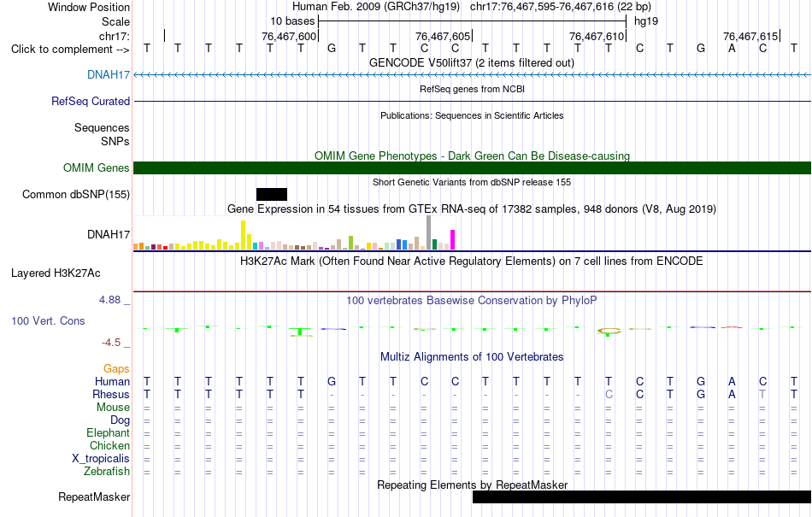
Task: Click the Sequences track label
Action: pyautogui.click(x=102, y=128)
